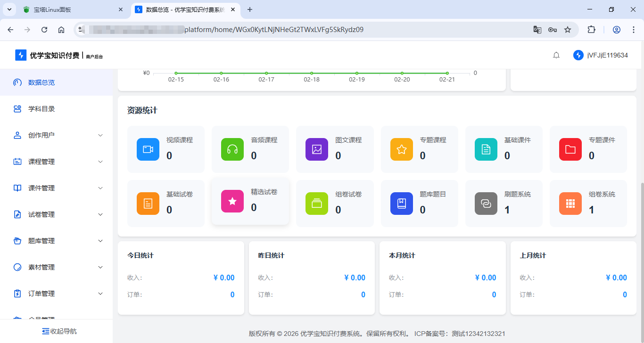644x343 pixels.
Task: Click the red 专题课件 folder icon
Action: 570,149
